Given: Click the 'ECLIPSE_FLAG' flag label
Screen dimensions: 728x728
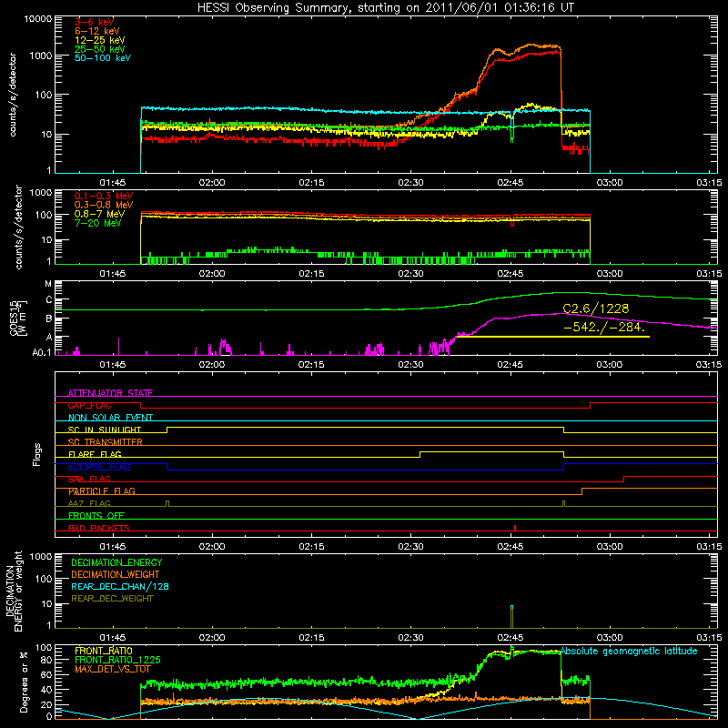Looking at the screenshot, I should 99,467.
